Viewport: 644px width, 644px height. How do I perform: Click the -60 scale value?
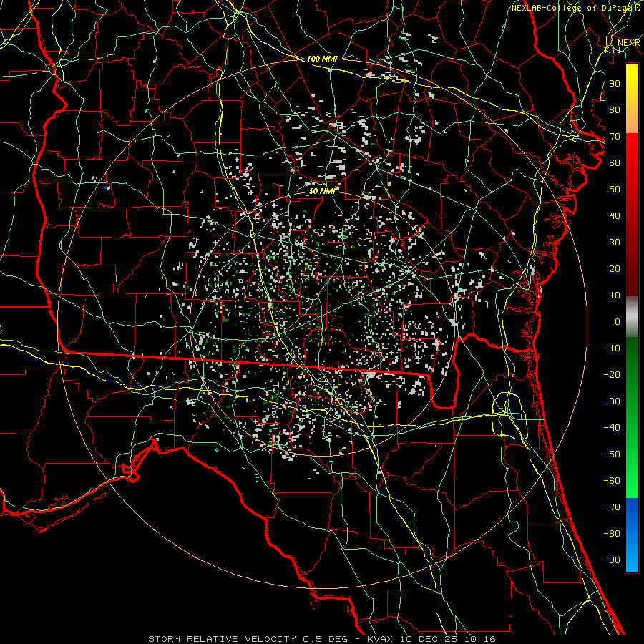pyautogui.click(x=612, y=481)
